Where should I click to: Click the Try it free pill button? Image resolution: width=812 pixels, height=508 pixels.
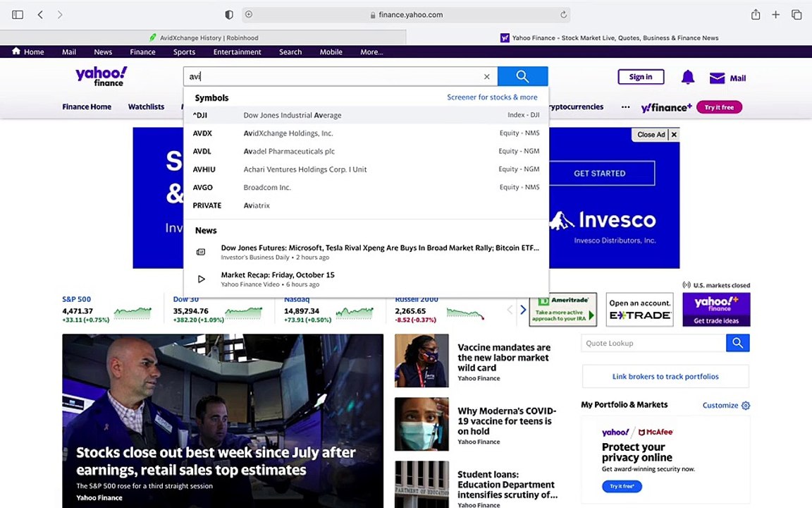point(719,107)
